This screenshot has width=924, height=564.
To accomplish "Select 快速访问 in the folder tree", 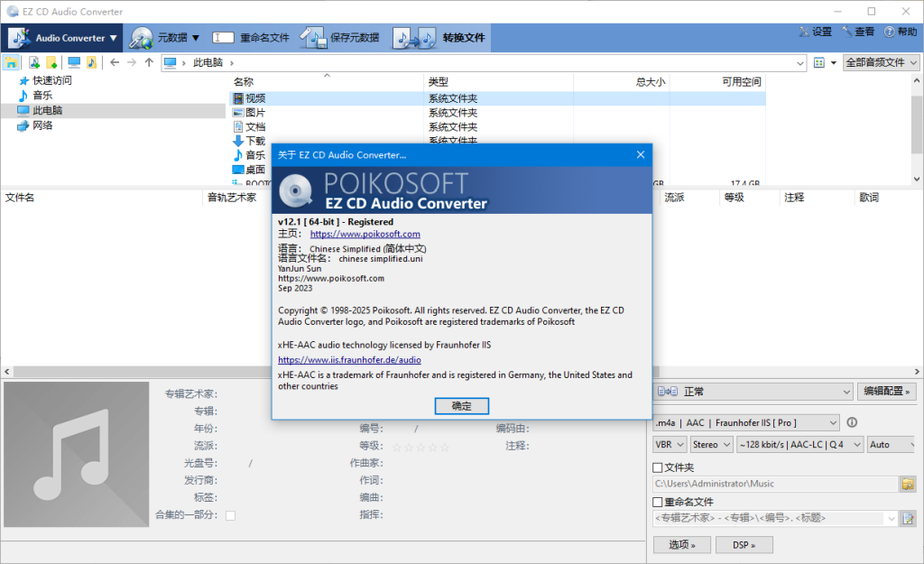I will point(51,80).
